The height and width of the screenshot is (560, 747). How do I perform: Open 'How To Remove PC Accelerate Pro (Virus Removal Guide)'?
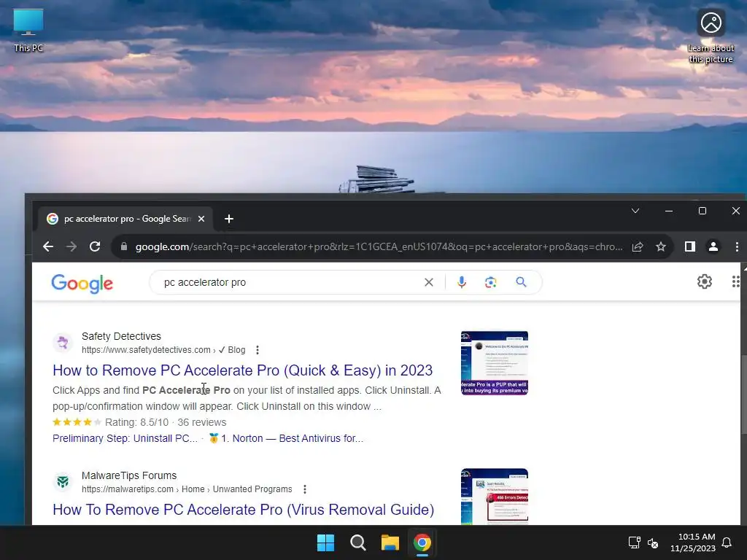click(244, 510)
